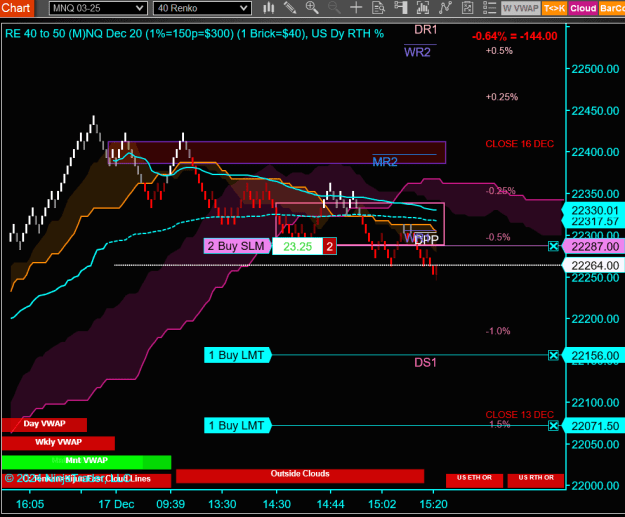Toggle the T<>K button
Image resolution: width=625 pixels, height=517 pixels.
click(554, 8)
